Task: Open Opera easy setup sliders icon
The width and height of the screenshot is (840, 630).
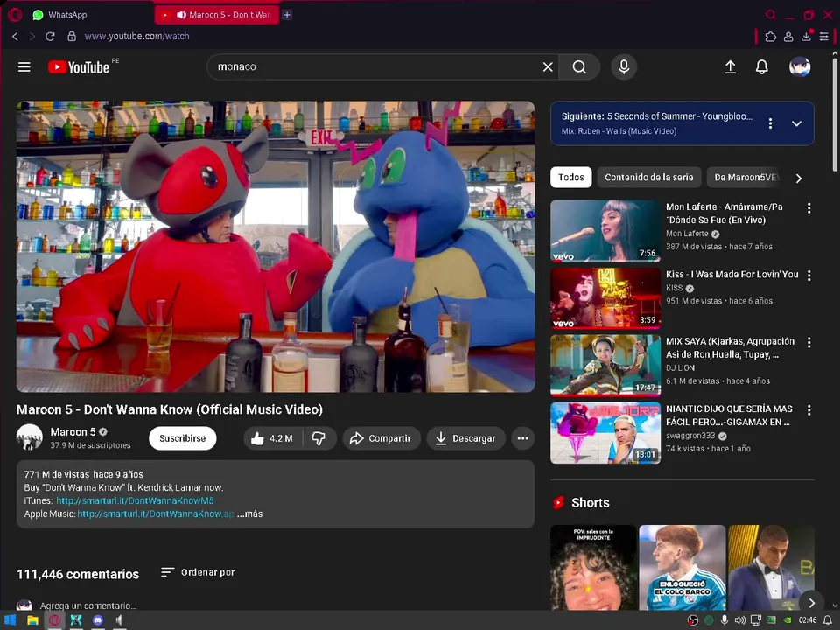Action: tap(824, 37)
